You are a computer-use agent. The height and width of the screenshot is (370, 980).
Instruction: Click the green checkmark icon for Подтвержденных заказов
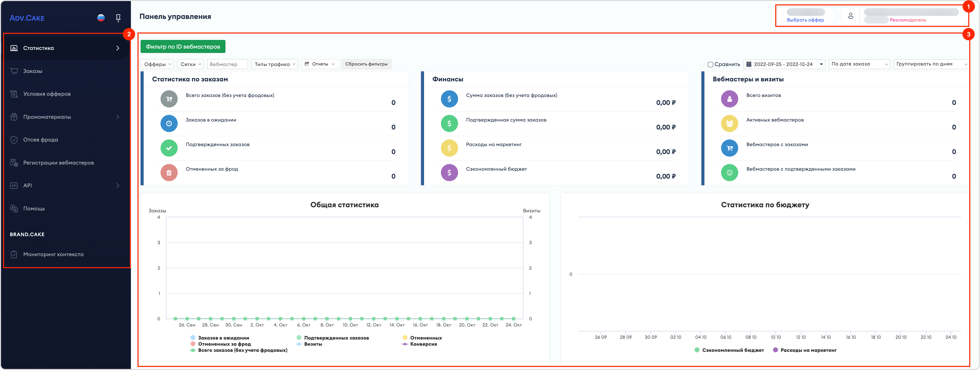[169, 148]
